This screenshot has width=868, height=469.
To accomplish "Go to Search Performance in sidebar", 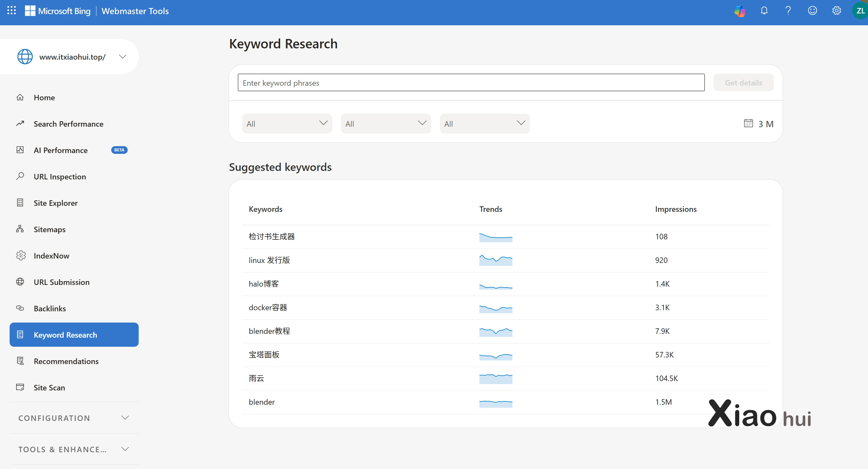I will (x=68, y=124).
